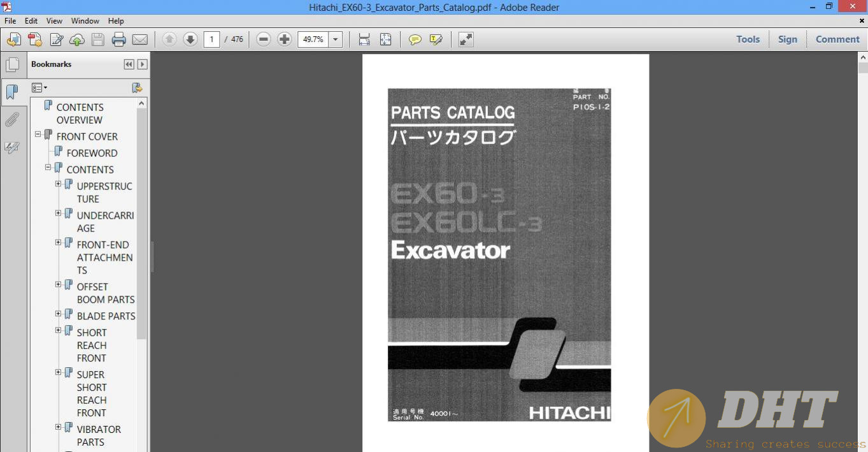Viewport: 868px width, 452px height.
Task: Click the document vertical scrollbar thumb
Action: point(863,68)
